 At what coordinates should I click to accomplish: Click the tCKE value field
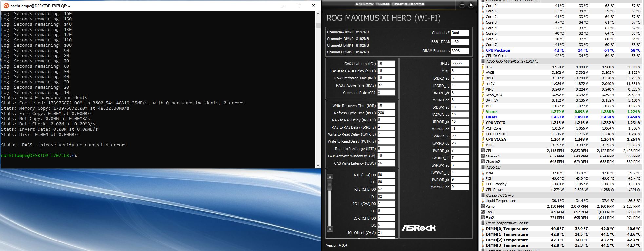(x=460, y=71)
